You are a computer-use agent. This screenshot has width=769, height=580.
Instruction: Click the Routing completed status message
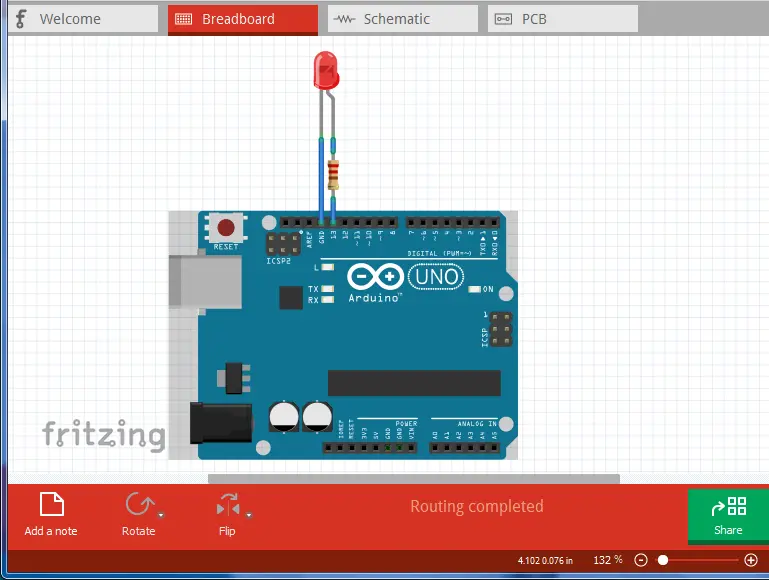pos(477,506)
